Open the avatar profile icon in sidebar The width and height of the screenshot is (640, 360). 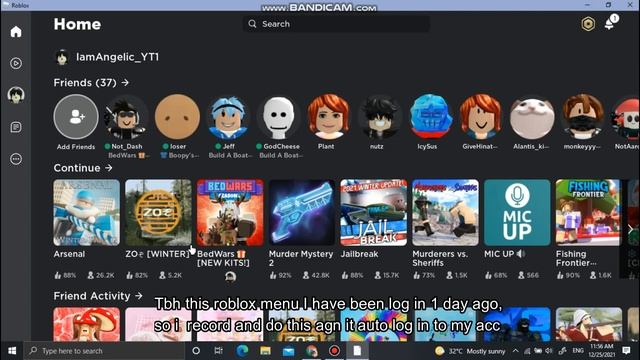16,95
